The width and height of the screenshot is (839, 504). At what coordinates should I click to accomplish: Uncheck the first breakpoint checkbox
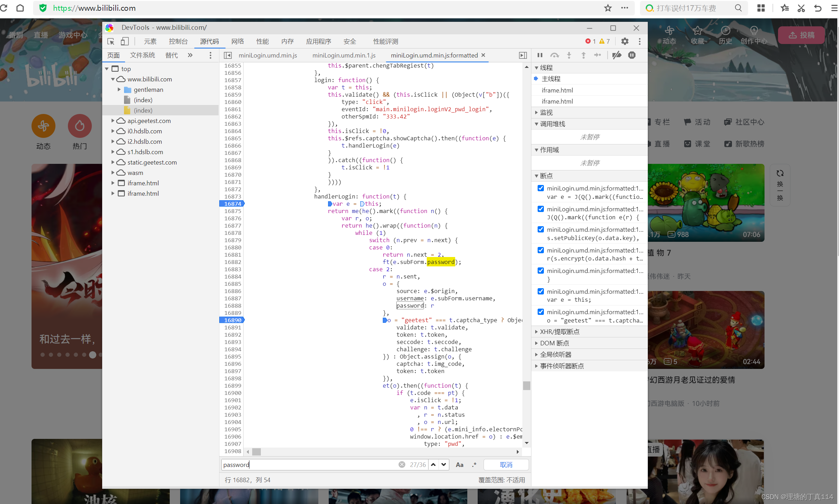540,188
